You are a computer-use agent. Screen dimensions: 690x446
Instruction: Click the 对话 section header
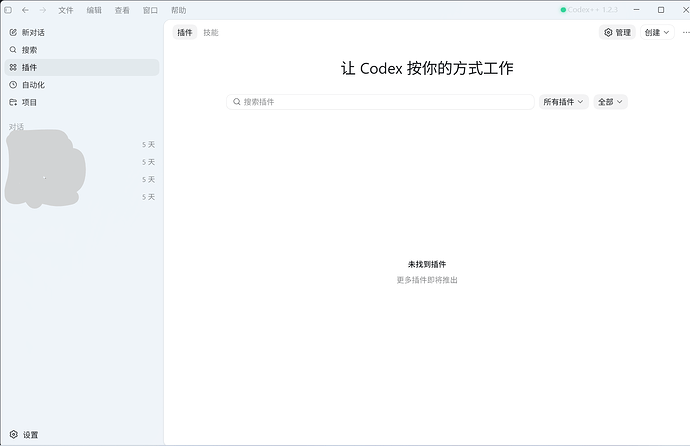[x=16, y=127]
